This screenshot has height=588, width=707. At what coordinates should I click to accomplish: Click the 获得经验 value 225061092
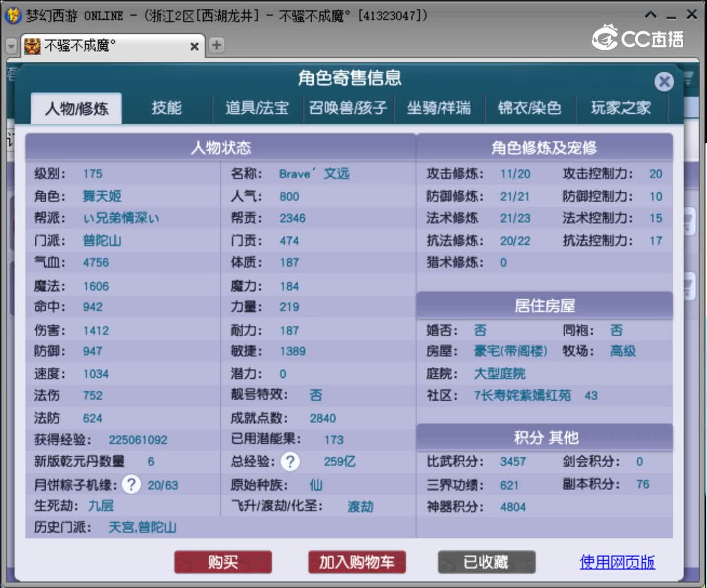pyautogui.click(x=138, y=440)
